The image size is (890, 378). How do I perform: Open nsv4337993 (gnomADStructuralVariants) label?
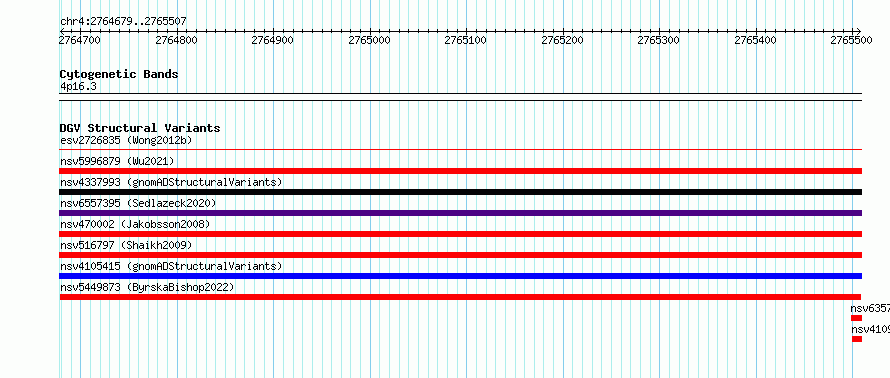pyautogui.click(x=171, y=182)
